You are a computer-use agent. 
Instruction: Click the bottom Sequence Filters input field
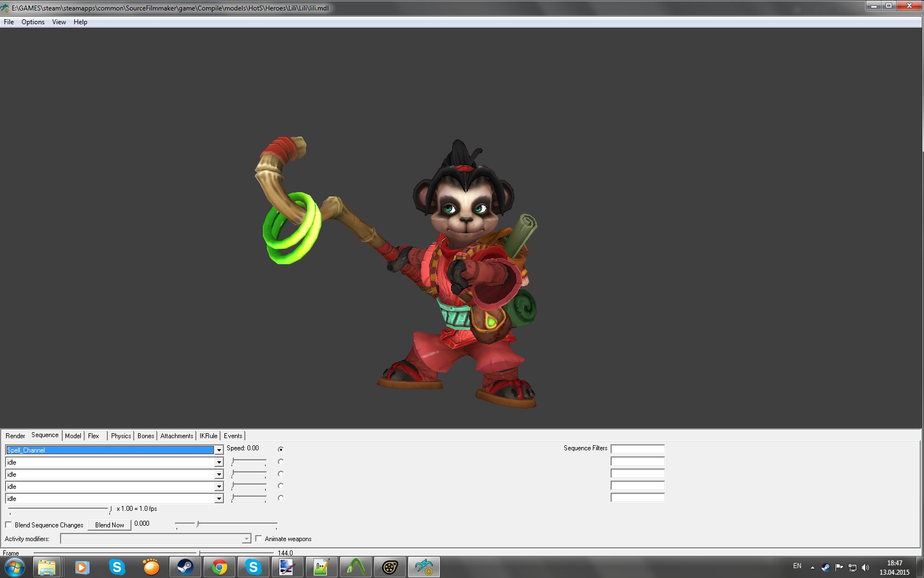tap(637, 498)
